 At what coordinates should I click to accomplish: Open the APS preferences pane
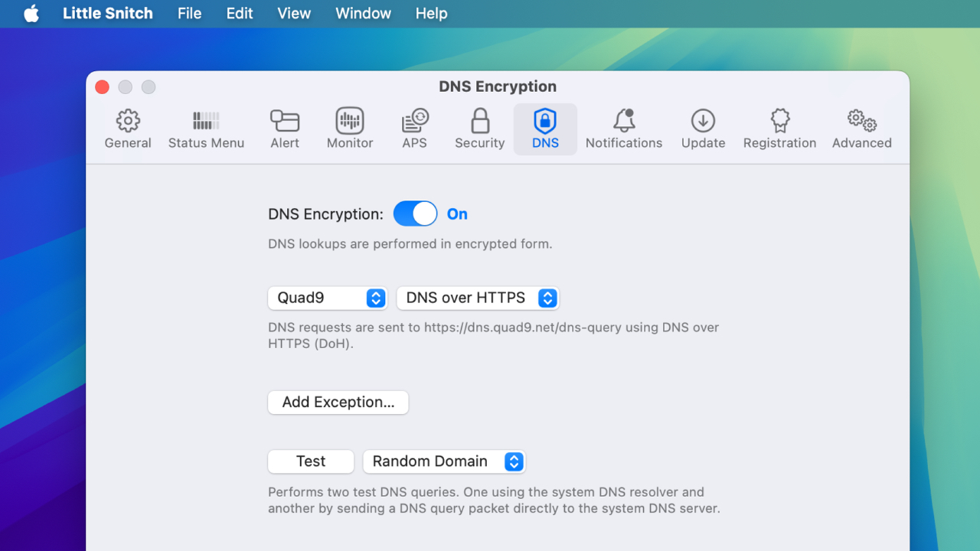414,129
